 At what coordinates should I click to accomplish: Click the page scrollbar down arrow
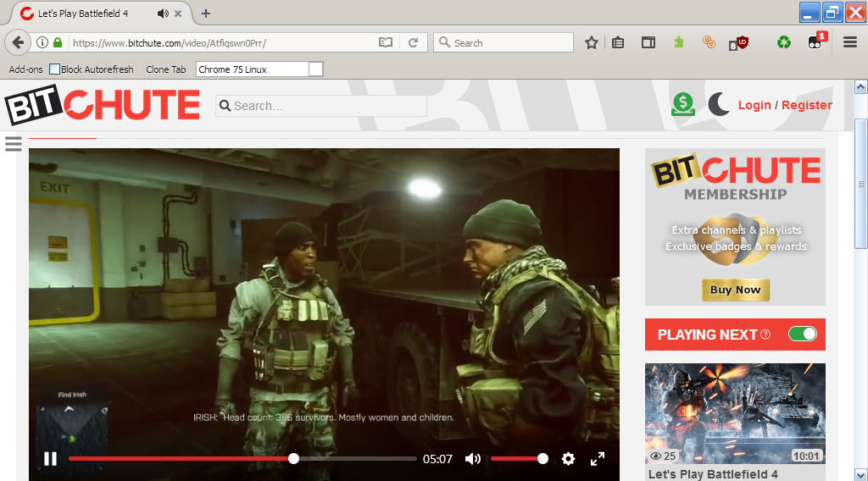tap(861, 474)
